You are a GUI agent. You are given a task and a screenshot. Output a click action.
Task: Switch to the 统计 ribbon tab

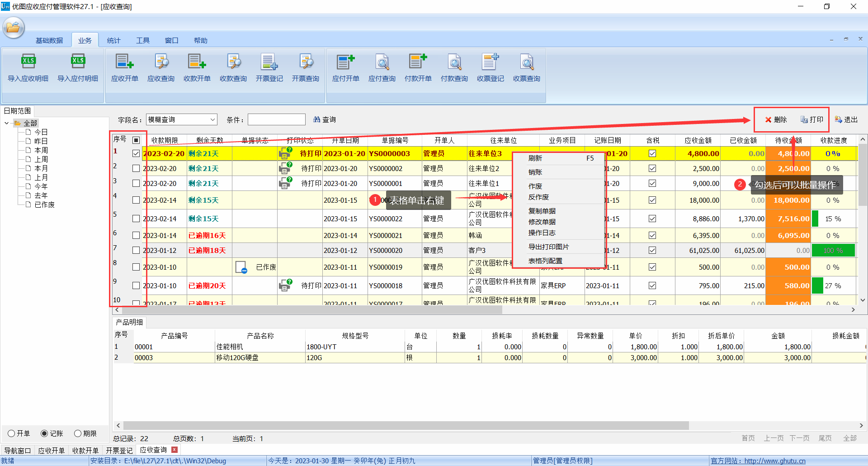[x=113, y=40]
